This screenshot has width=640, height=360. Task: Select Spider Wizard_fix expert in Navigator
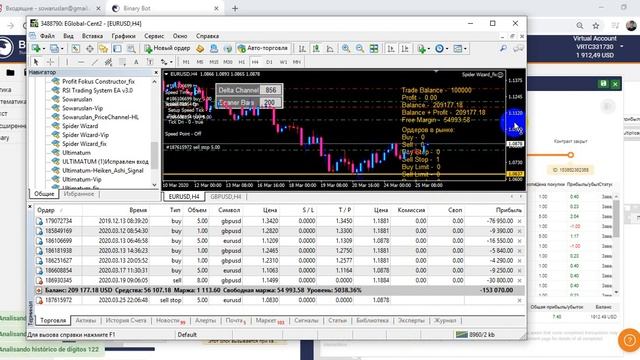84,144
